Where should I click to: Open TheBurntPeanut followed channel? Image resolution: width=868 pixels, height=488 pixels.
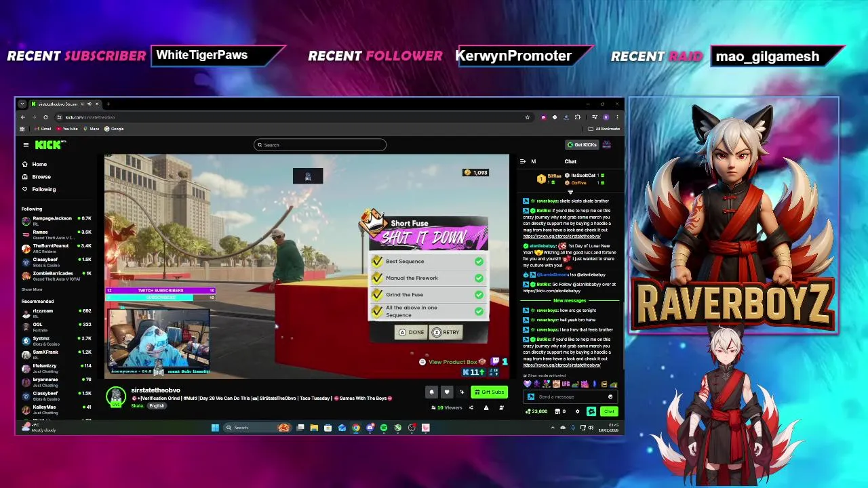pyautogui.click(x=56, y=248)
